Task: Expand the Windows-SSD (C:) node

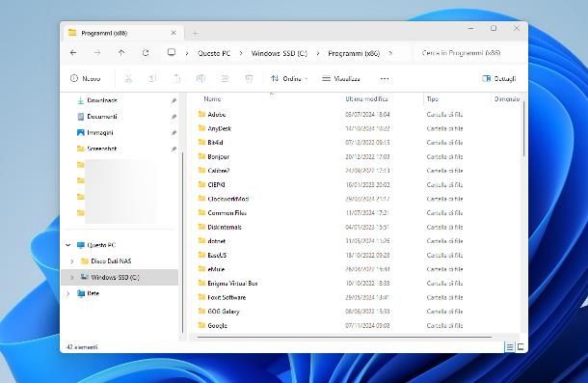Action: [72, 277]
